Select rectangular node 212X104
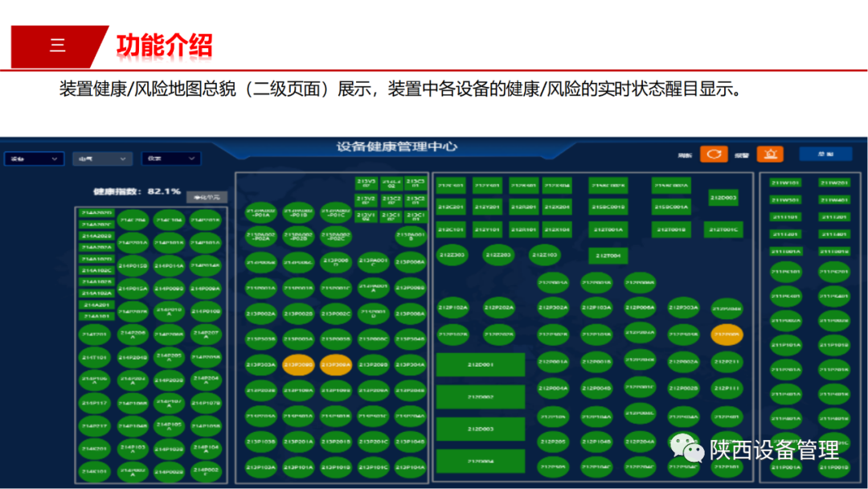Screen dimensions: 868x489 tap(557, 229)
